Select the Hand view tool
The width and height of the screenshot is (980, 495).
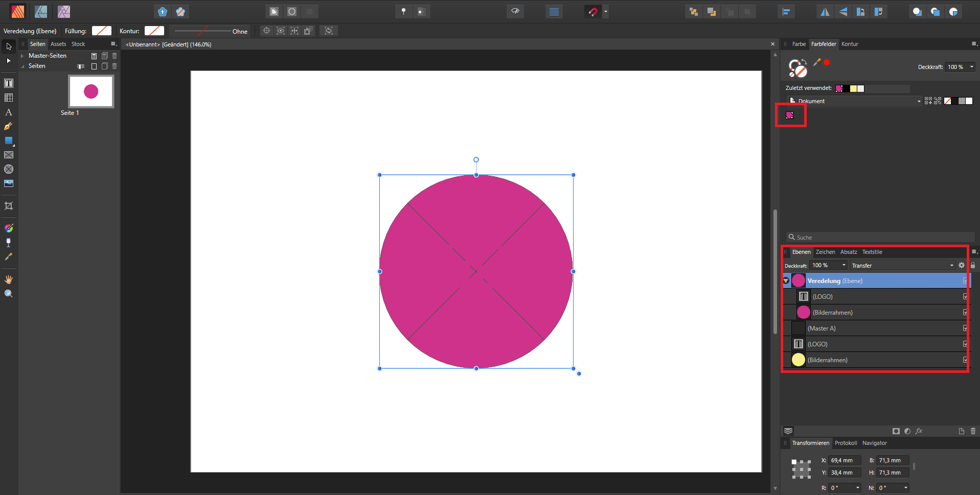9,279
